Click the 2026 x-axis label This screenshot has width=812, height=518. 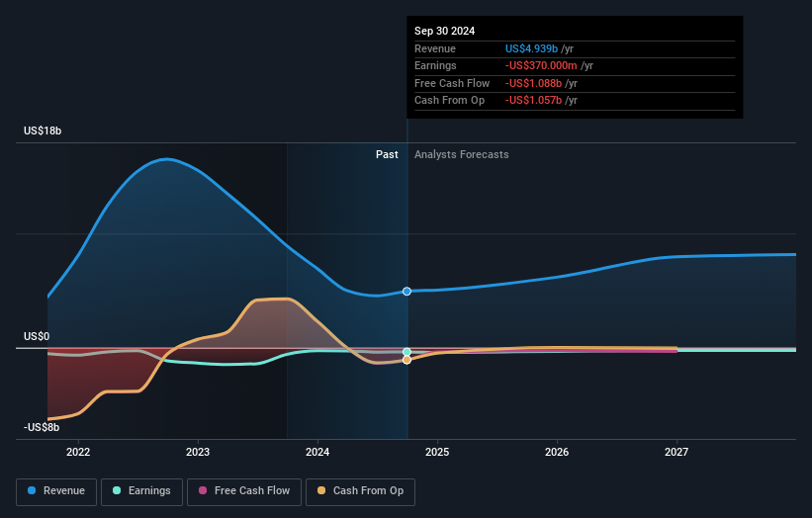point(557,453)
